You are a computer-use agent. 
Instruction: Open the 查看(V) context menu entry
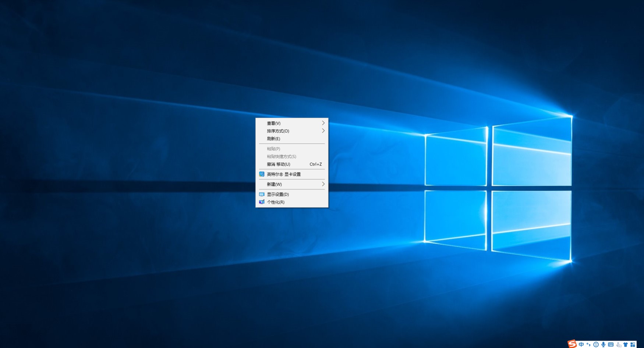click(x=292, y=123)
